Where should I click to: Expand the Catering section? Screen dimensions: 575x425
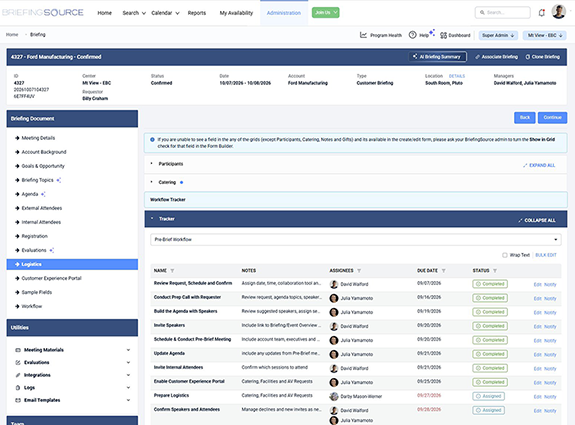click(151, 182)
